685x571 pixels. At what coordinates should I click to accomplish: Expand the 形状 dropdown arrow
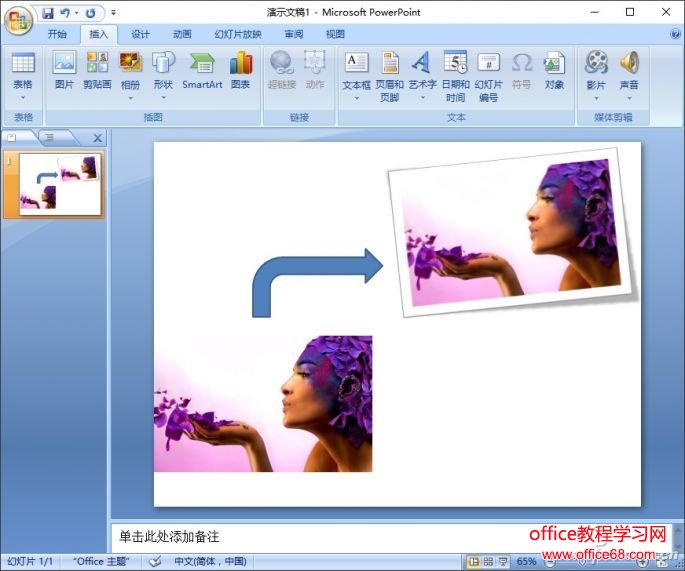pos(163,98)
